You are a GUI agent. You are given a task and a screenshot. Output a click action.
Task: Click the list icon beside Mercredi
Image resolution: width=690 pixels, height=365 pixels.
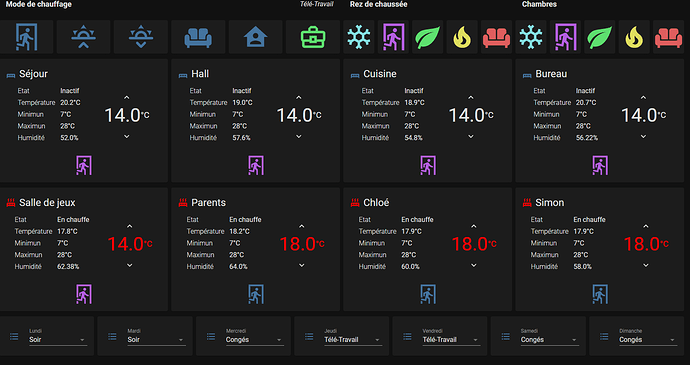tap(211, 336)
